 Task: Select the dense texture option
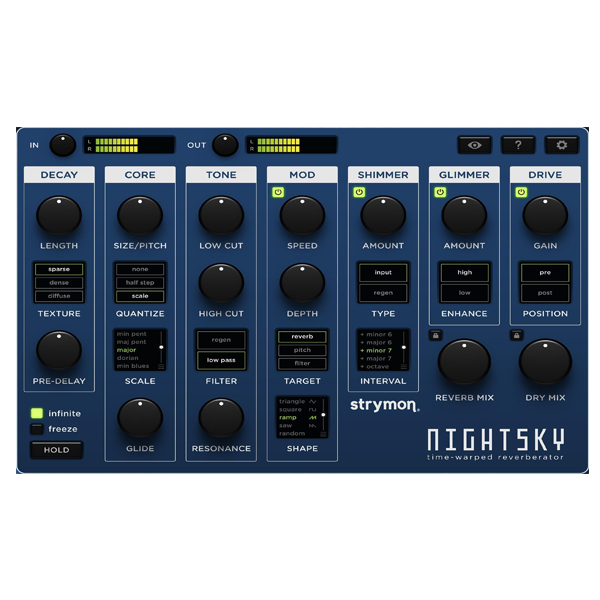pyautogui.click(x=59, y=283)
